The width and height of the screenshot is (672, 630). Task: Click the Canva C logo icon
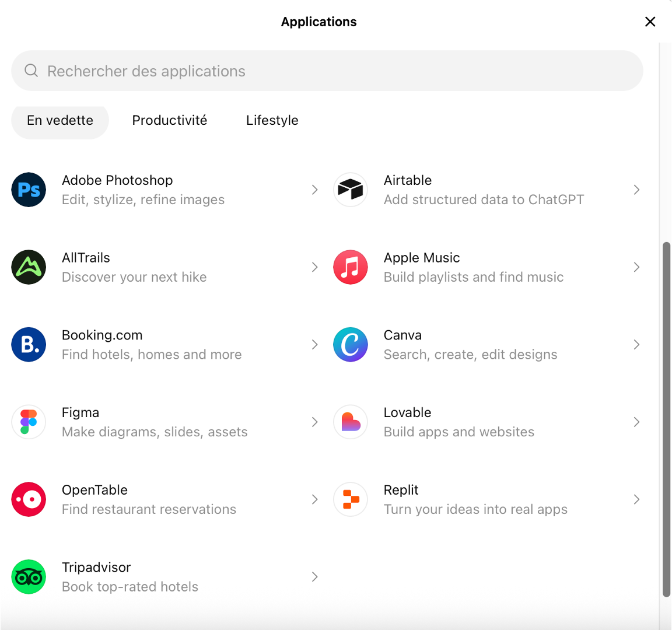[x=351, y=345]
